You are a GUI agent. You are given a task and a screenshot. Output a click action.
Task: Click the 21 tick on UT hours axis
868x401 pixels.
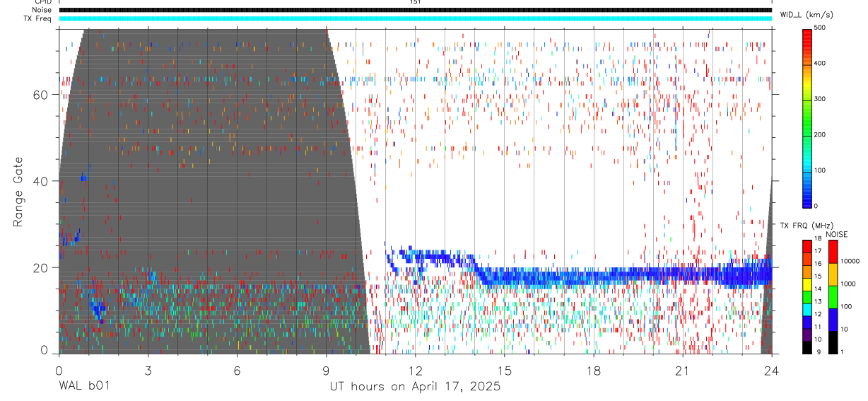[683, 371]
